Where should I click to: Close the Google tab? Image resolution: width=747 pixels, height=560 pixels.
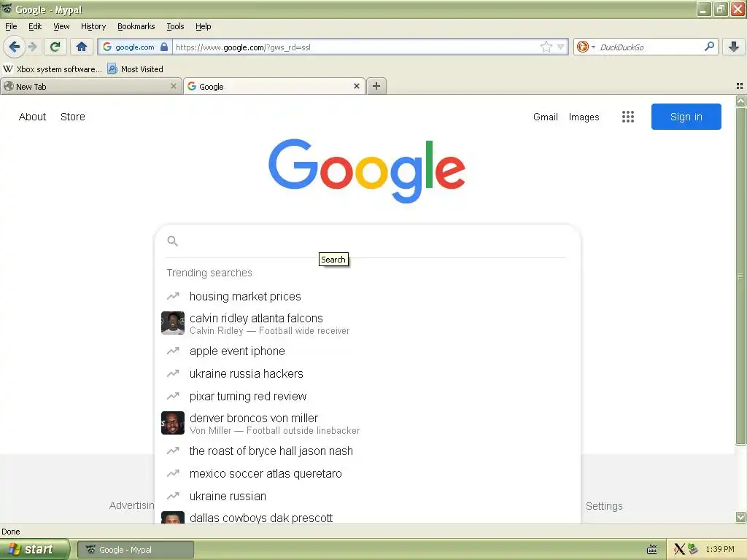(356, 86)
